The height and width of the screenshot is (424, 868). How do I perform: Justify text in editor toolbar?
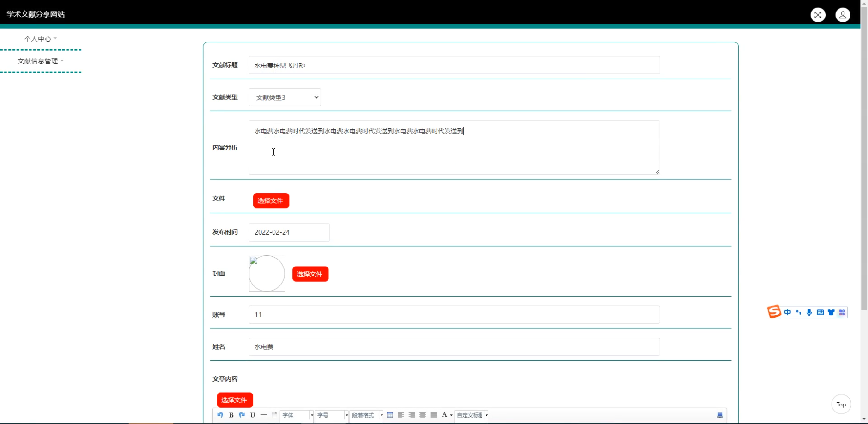click(x=433, y=415)
